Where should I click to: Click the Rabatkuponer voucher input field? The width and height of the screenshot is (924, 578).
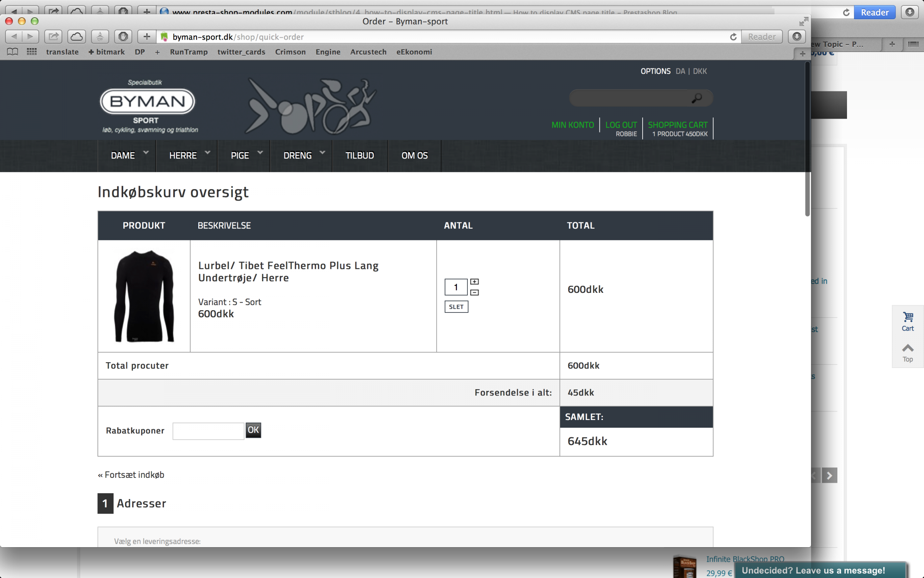pyautogui.click(x=208, y=430)
